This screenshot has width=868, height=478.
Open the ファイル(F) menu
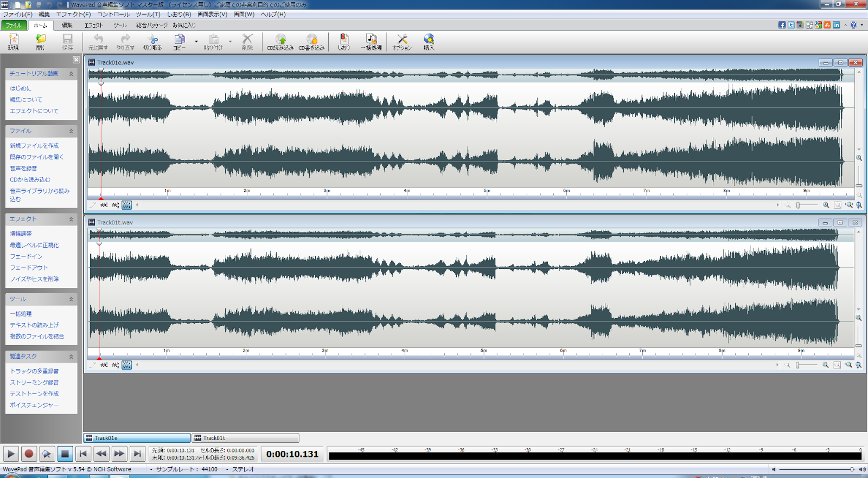coord(18,14)
